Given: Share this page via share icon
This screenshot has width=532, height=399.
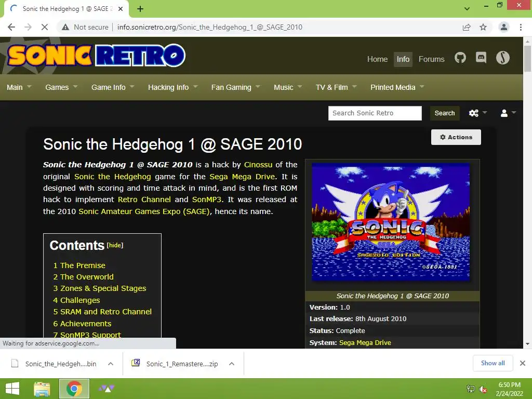Looking at the screenshot, I should [x=467, y=27].
